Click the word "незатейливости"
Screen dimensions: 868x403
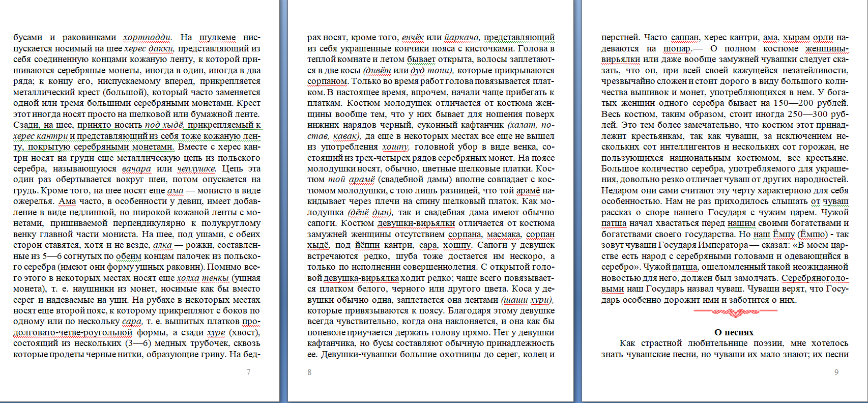816,70
